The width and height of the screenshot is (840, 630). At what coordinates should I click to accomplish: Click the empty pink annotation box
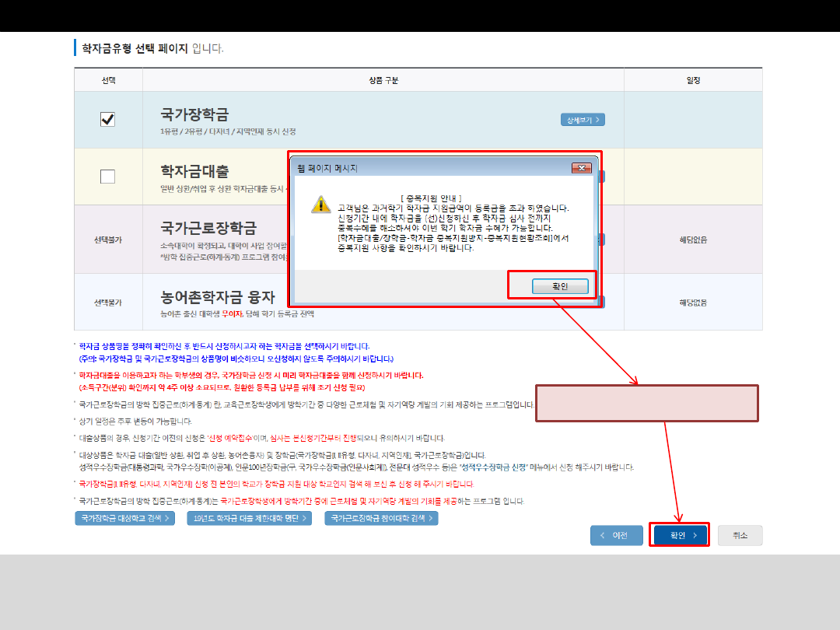tap(646, 403)
